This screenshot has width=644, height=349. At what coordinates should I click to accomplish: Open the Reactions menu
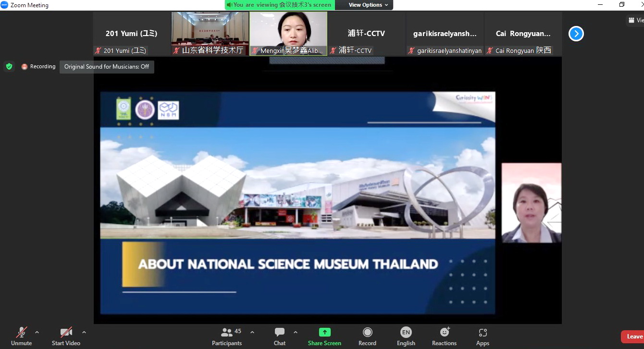point(444,333)
